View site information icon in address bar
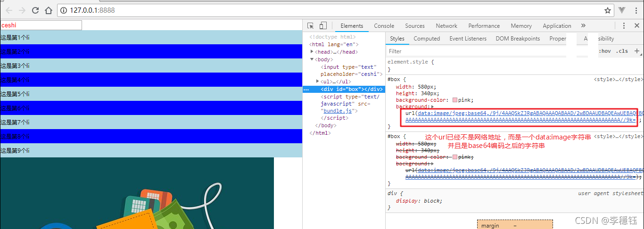This screenshot has height=229, width=644. (x=64, y=10)
